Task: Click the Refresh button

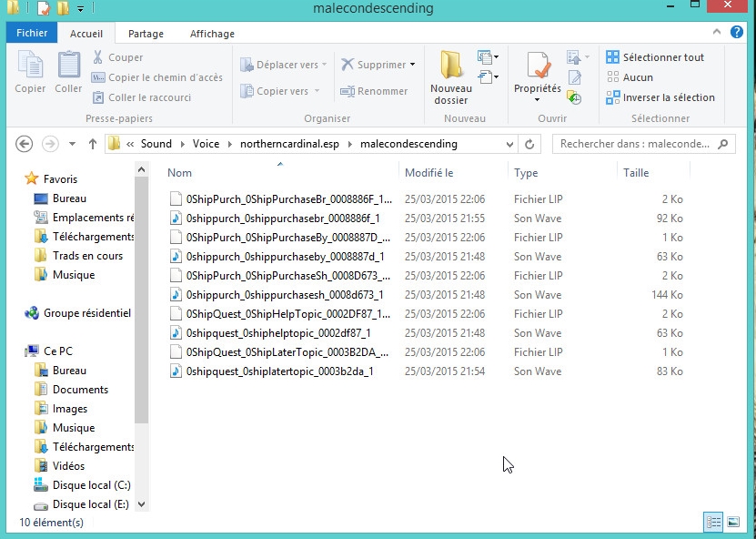Action: (529, 144)
